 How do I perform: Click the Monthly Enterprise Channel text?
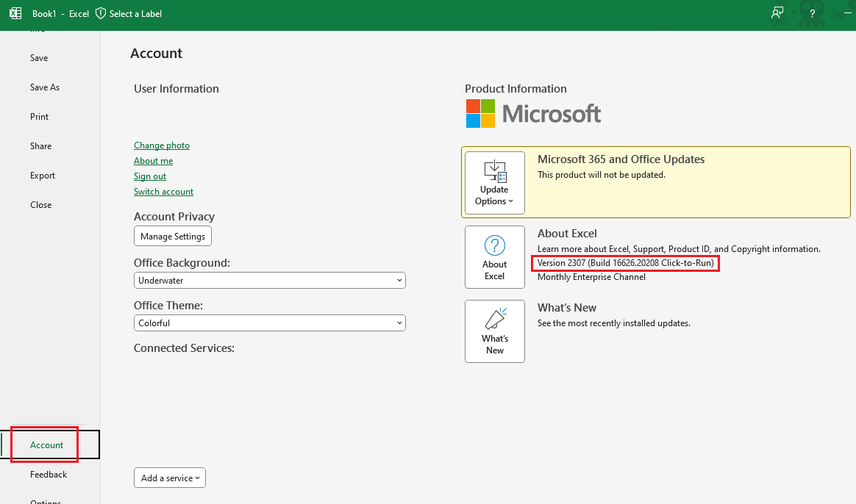tap(591, 277)
